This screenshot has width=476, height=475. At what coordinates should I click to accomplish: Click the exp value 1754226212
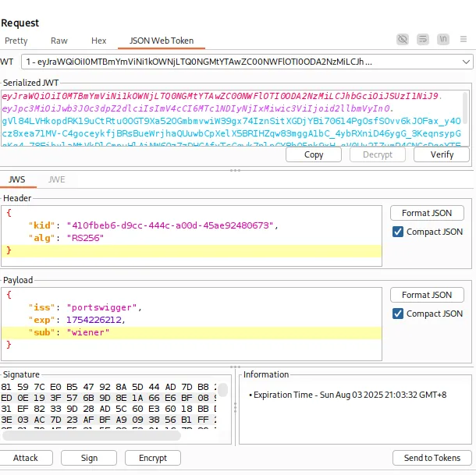click(x=94, y=320)
